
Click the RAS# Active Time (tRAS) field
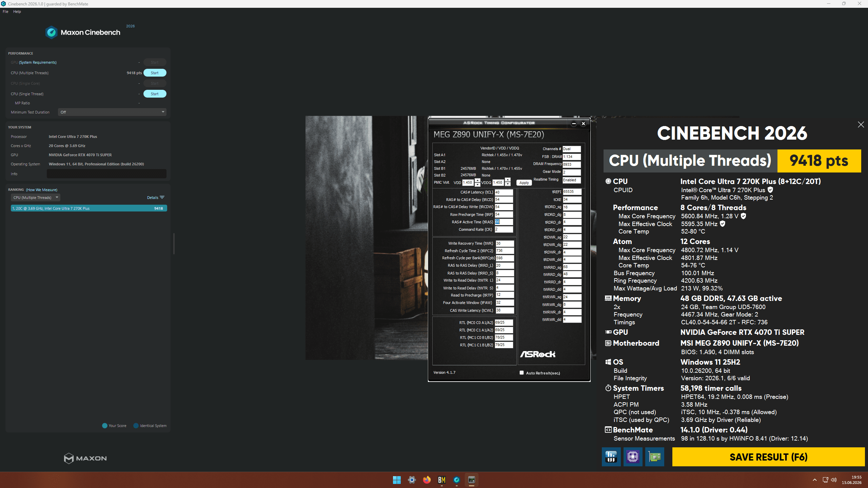[504, 222]
